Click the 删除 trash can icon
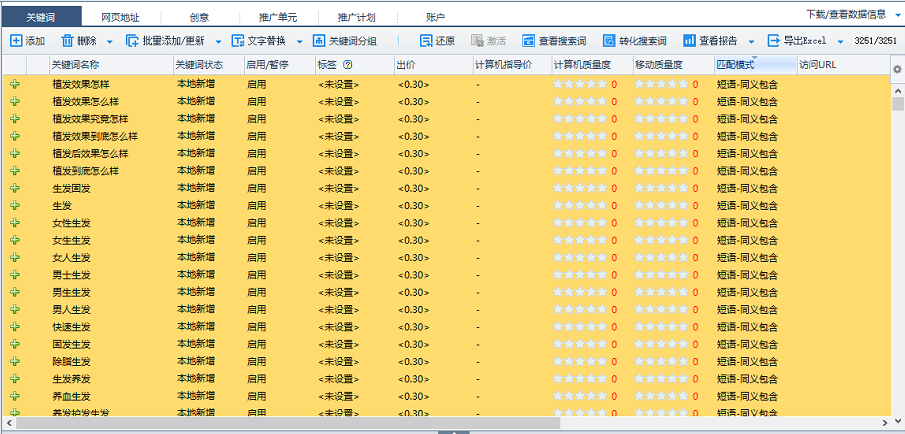 [68, 41]
